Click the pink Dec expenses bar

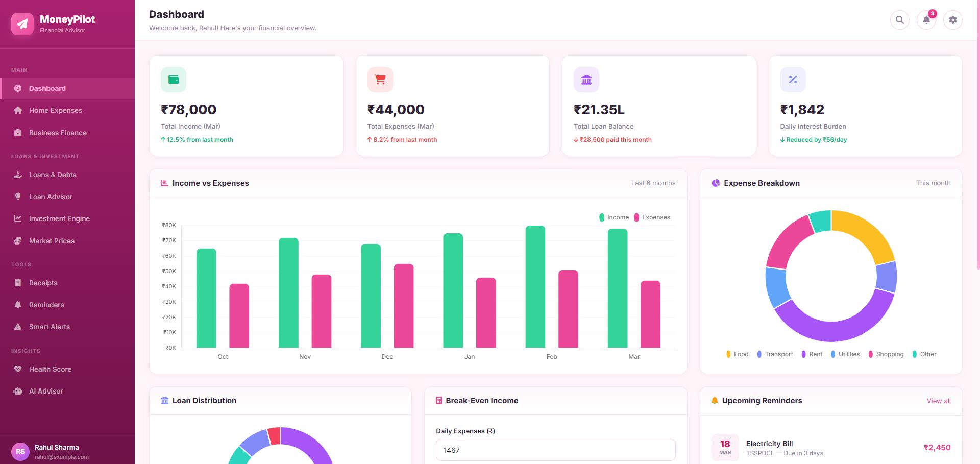point(404,306)
